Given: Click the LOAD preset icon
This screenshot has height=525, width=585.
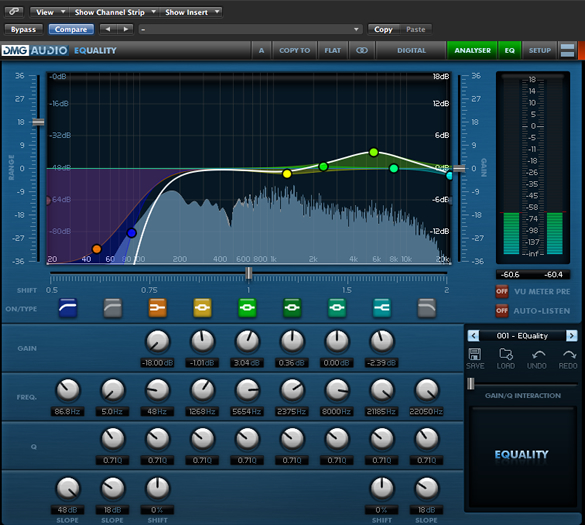Looking at the screenshot, I should pos(506,358).
